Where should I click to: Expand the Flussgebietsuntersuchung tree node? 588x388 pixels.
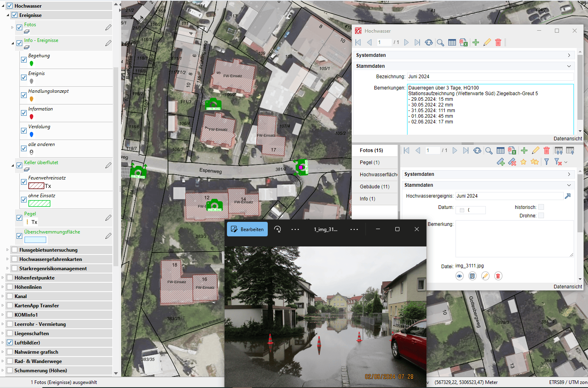(7, 250)
